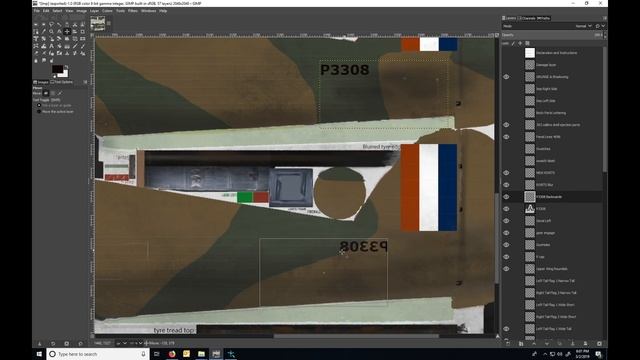Duplicate the selected layer
Viewport: 640px width, 360px height.
[x=560, y=344]
